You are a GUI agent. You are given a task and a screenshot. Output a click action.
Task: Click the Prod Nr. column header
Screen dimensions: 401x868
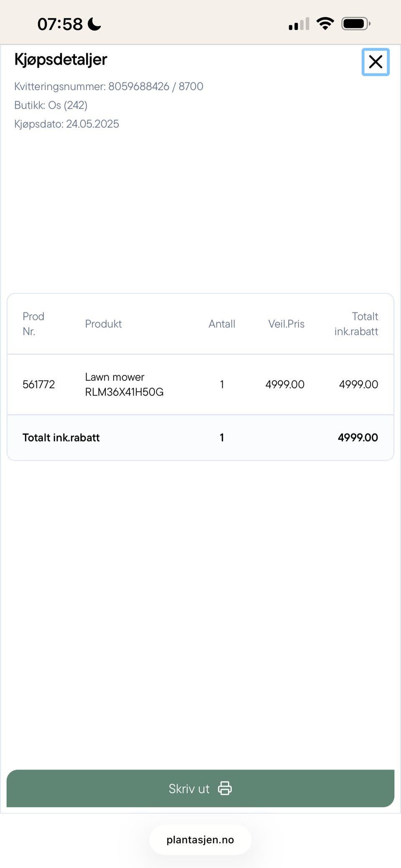pyautogui.click(x=33, y=324)
